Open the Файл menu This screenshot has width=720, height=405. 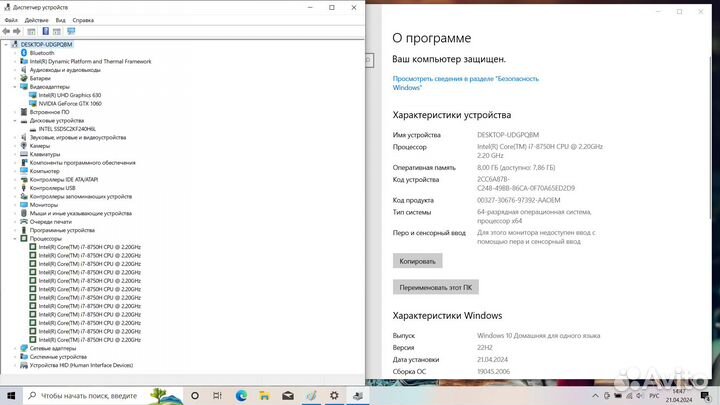click(x=11, y=20)
